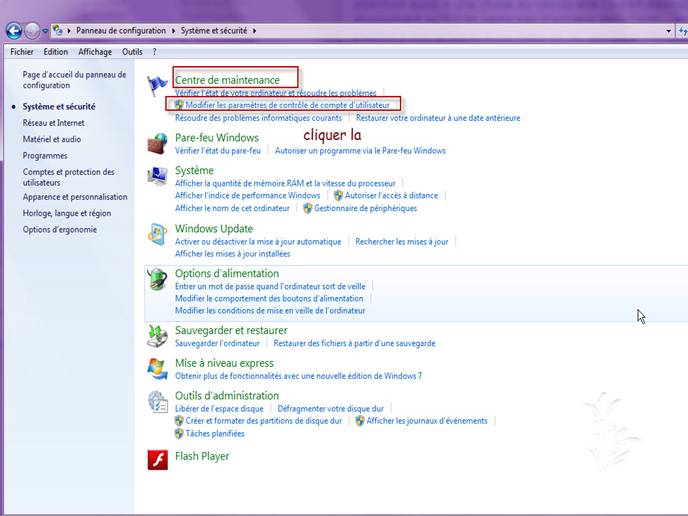The image size is (688, 516).
Task: Click the Flash Player icon
Action: coord(158,460)
